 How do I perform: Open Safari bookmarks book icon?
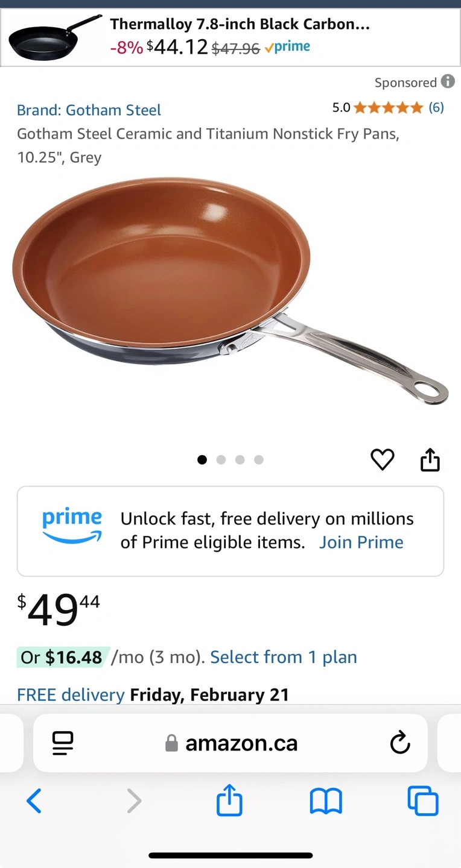(326, 802)
